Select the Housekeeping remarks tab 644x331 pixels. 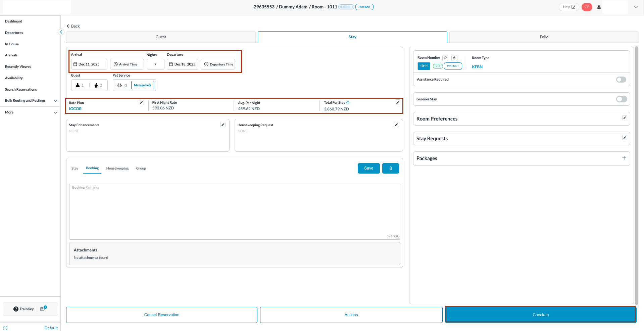click(x=117, y=169)
